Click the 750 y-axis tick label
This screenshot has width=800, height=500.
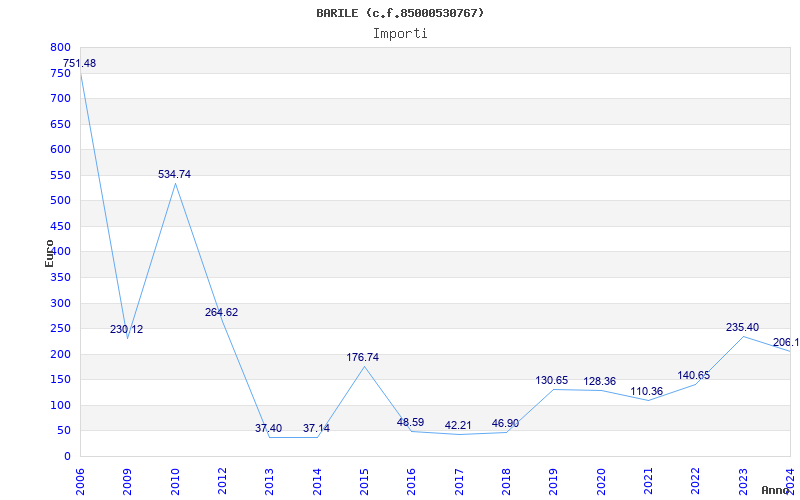(60, 73)
